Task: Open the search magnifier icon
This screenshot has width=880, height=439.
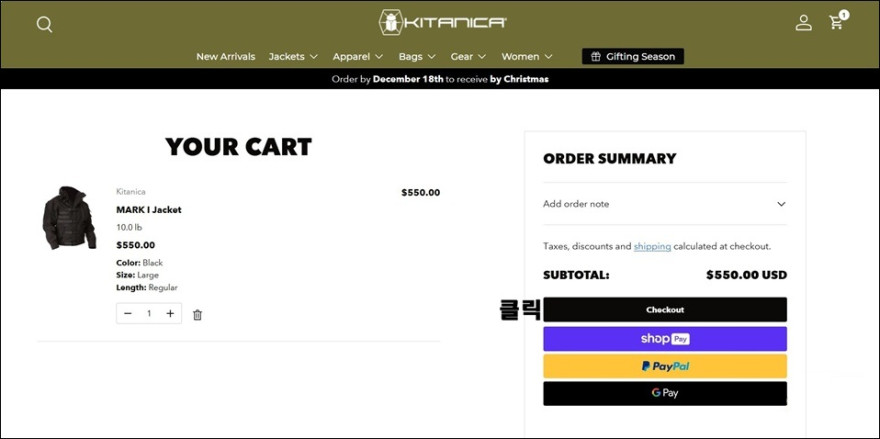Action: pyautogui.click(x=44, y=24)
